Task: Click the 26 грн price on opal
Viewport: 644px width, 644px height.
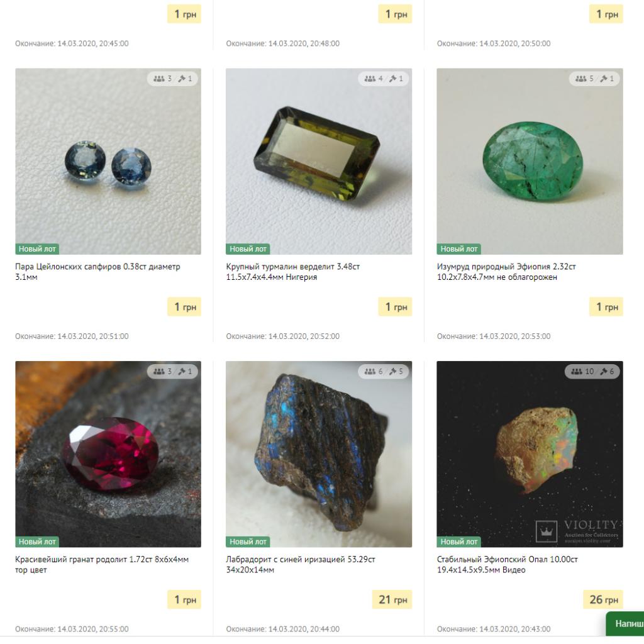Action: pos(603,599)
